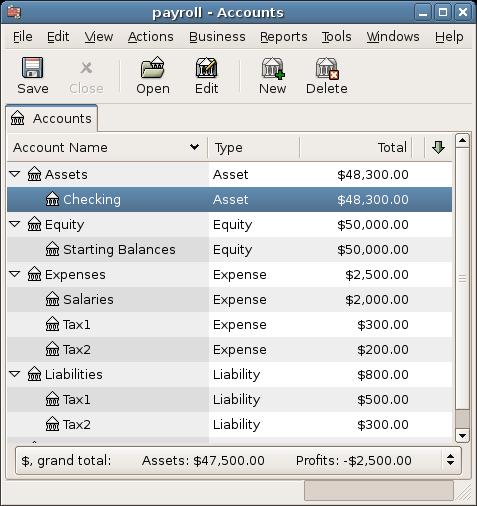Open the grand total summary selector arrows
Screen dimensions: 477x506
pos(450,460)
